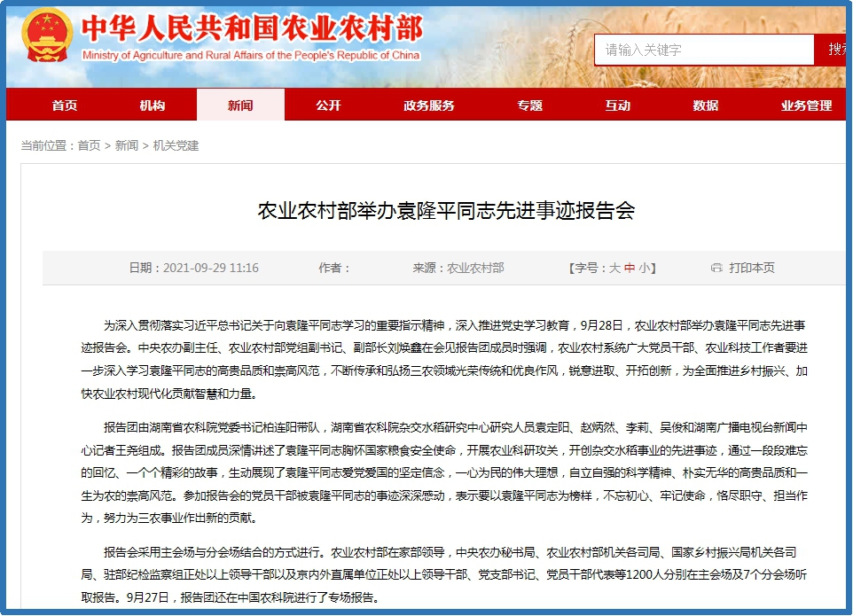The width and height of the screenshot is (853, 616).
Task: Click the printer icon beside 打印本页
Action: (716, 268)
